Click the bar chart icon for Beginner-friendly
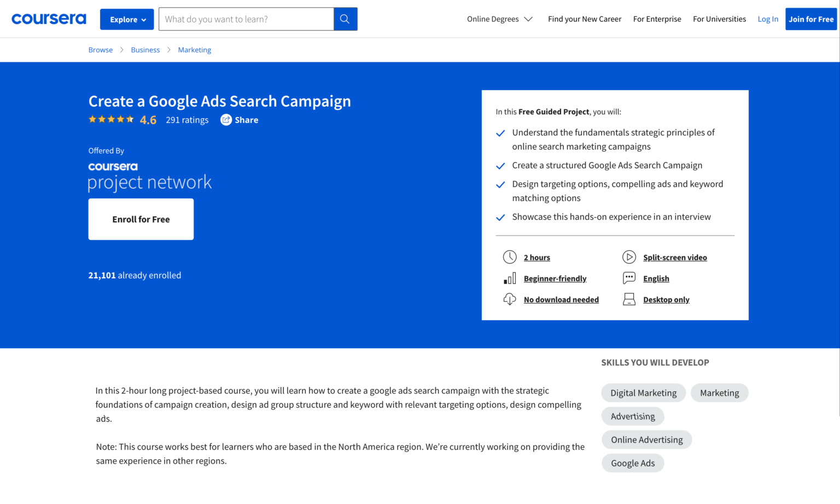The height and width of the screenshot is (504, 840). tap(510, 278)
